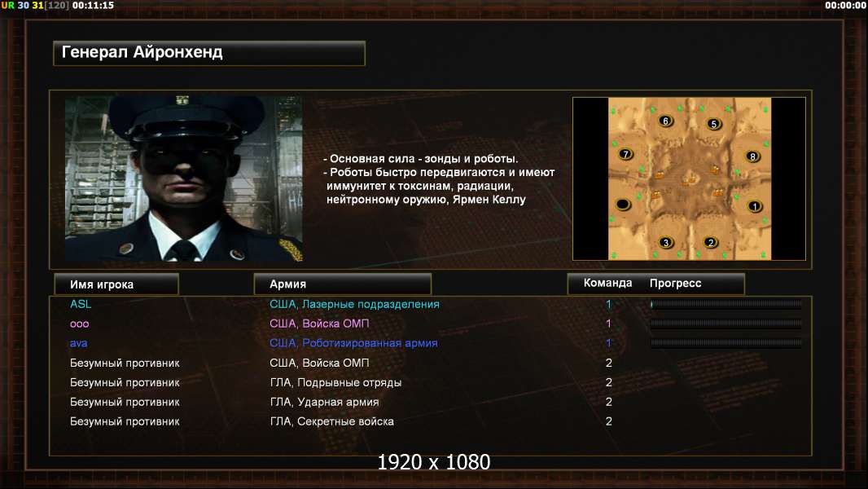This screenshot has width=868, height=489.
Task: Click ASL's loading progress bar
Action: [726, 304]
